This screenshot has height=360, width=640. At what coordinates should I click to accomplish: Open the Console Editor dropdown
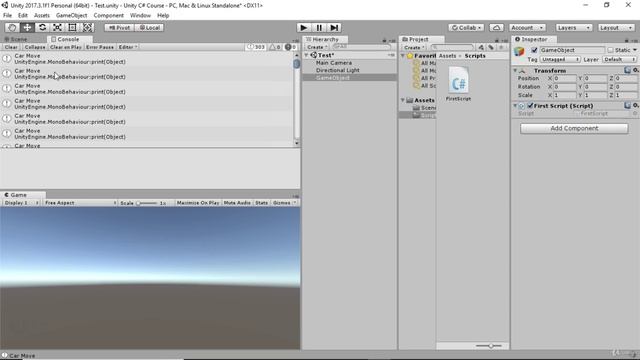point(128,47)
